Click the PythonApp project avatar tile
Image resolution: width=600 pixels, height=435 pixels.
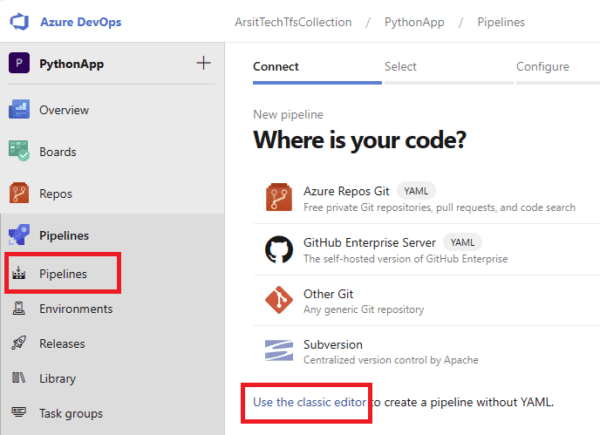19,63
